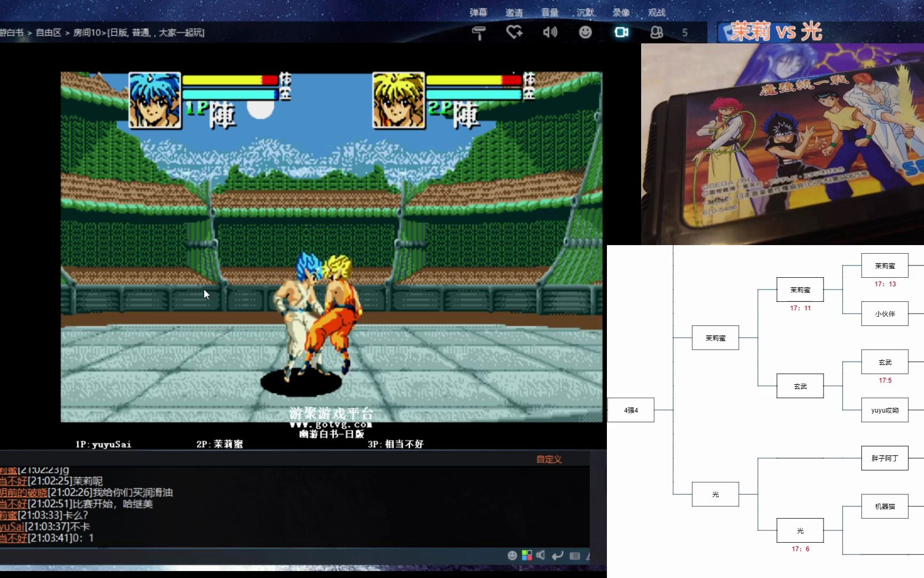Click the score text 17: 13
This screenshot has height=578, width=924.
coord(885,284)
